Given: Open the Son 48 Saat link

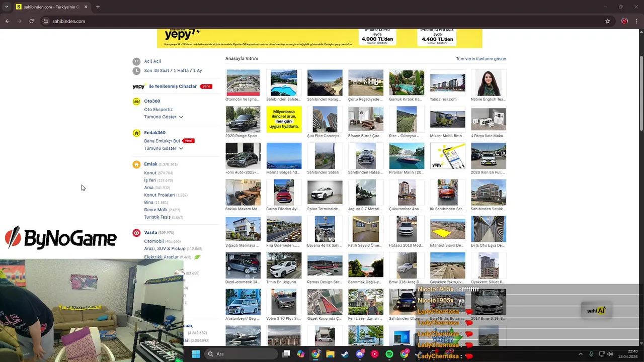Looking at the screenshot, I should click(156, 71).
